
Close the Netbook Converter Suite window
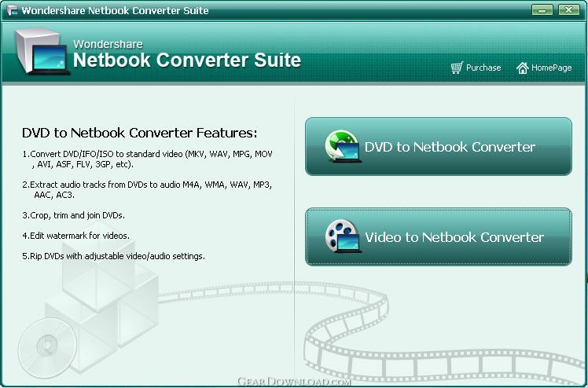coord(569,10)
